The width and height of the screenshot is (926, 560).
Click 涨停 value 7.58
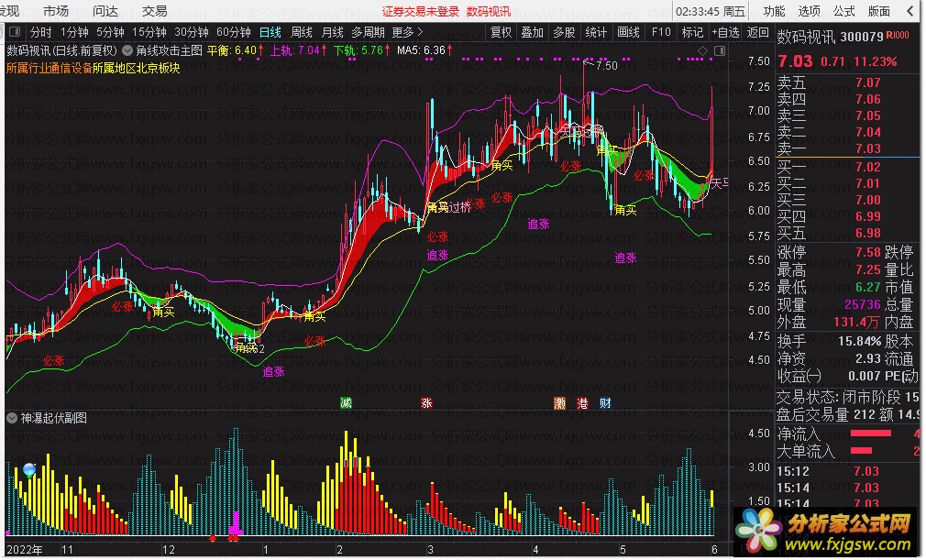[x=868, y=253]
